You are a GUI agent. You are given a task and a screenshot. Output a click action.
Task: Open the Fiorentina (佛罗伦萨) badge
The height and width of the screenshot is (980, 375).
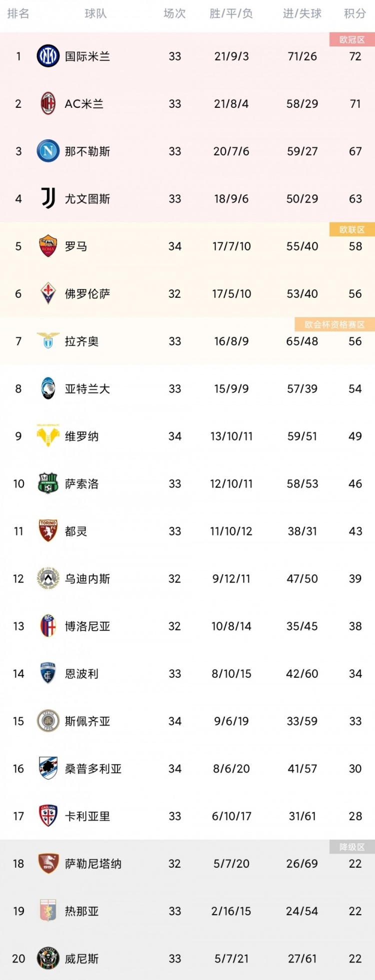48,294
